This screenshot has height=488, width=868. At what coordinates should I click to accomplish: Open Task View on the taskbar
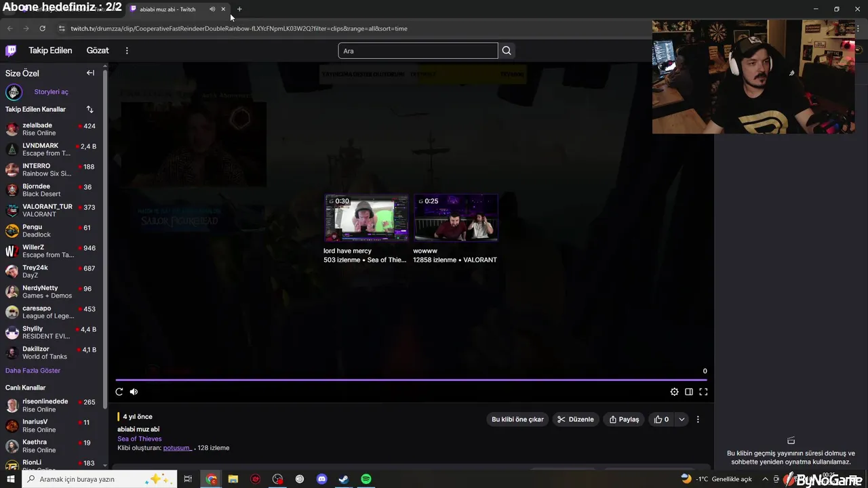tap(188, 479)
